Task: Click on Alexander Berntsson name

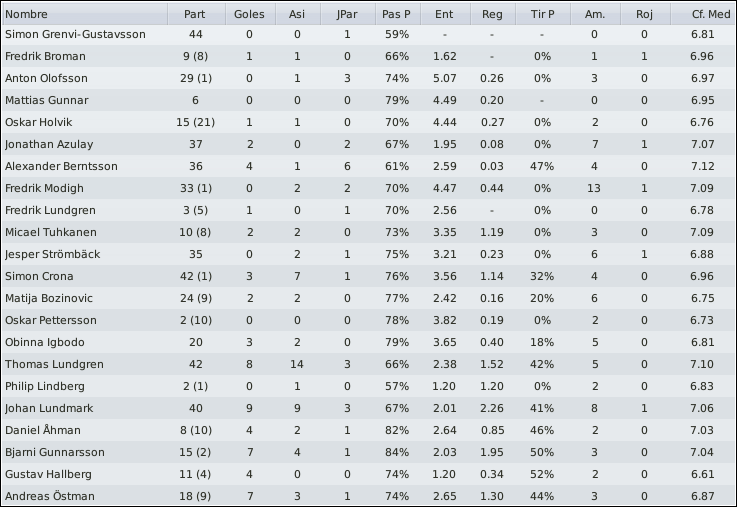Action: pos(61,166)
